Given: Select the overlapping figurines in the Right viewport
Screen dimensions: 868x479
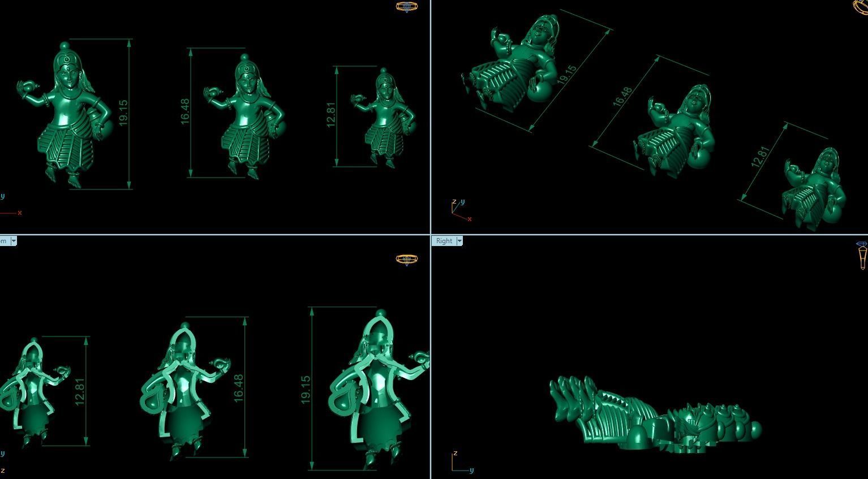Looking at the screenshot, I should [x=655, y=416].
